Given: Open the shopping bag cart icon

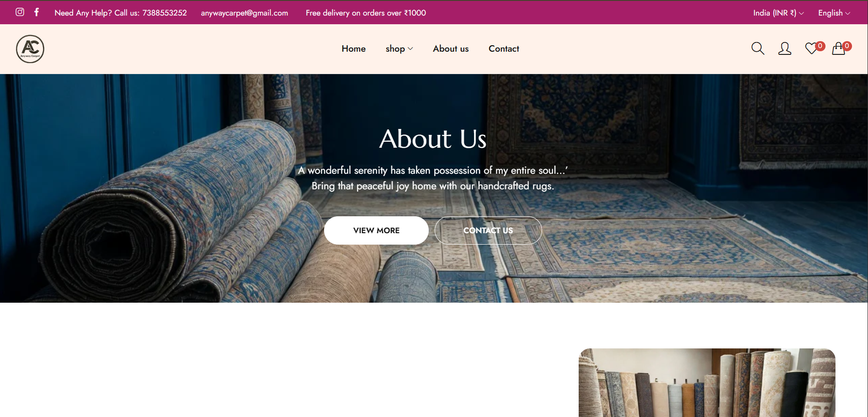Looking at the screenshot, I should pyautogui.click(x=838, y=48).
